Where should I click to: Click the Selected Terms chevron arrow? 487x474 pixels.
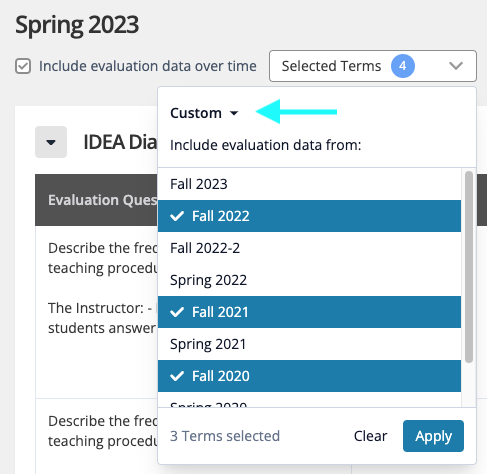click(x=456, y=66)
